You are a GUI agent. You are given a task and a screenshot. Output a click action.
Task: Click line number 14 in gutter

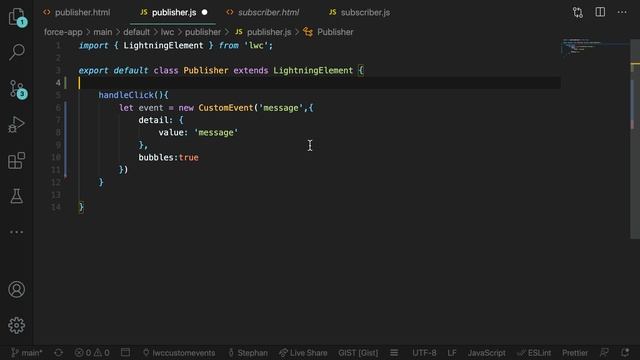click(56, 207)
